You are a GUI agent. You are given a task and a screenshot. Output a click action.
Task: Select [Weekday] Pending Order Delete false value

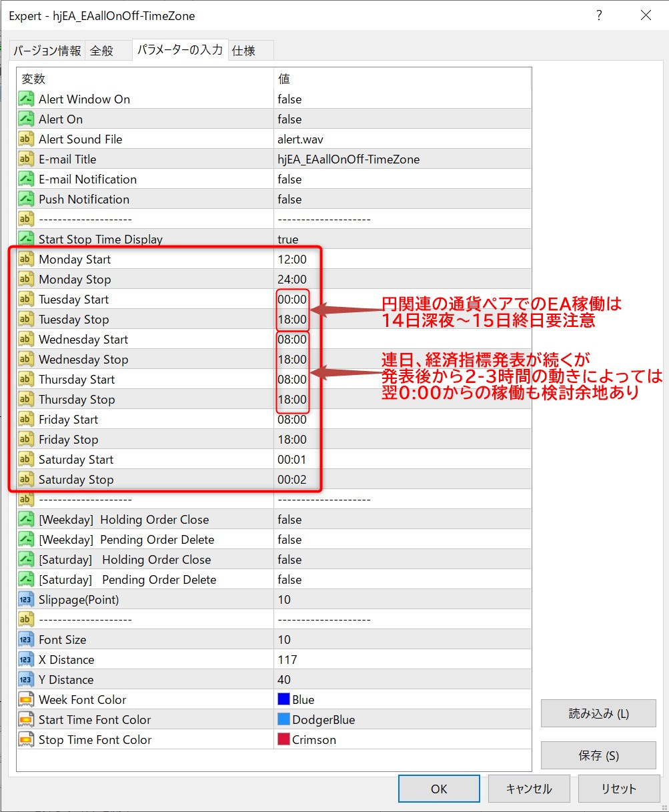click(x=289, y=540)
